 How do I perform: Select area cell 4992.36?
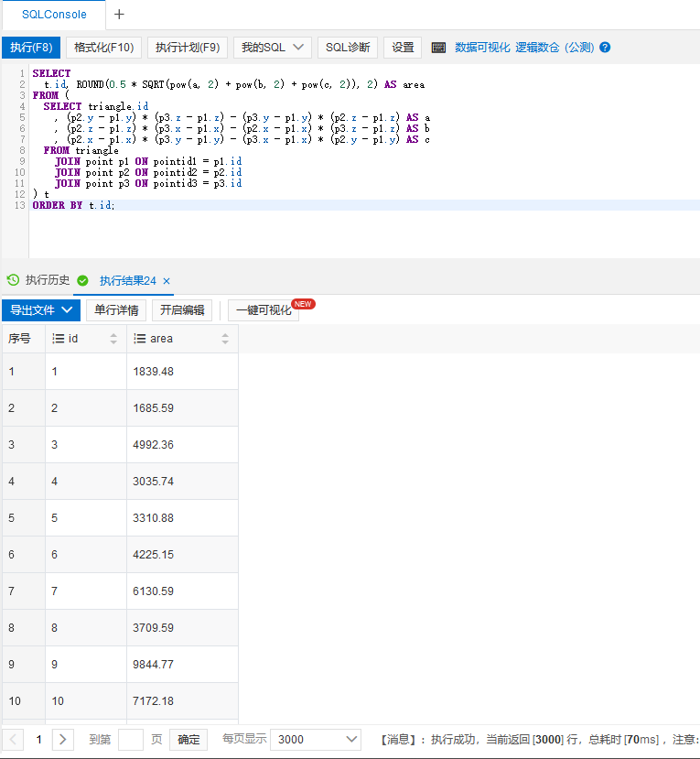coord(182,445)
